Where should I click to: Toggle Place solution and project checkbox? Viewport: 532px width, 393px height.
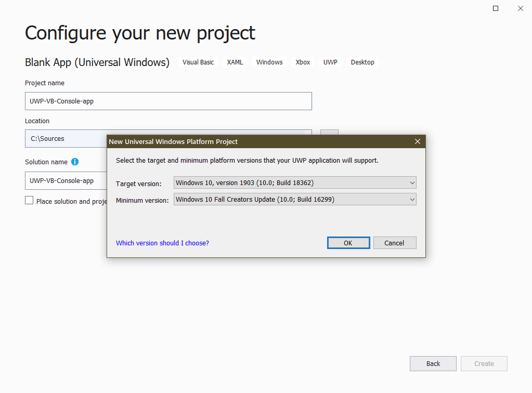coord(29,200)
